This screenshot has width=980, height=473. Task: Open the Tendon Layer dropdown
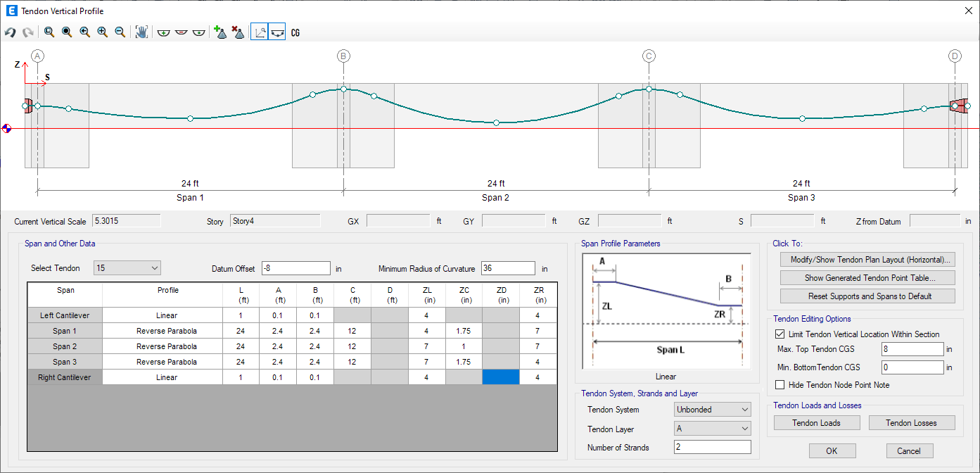(712, 429)
